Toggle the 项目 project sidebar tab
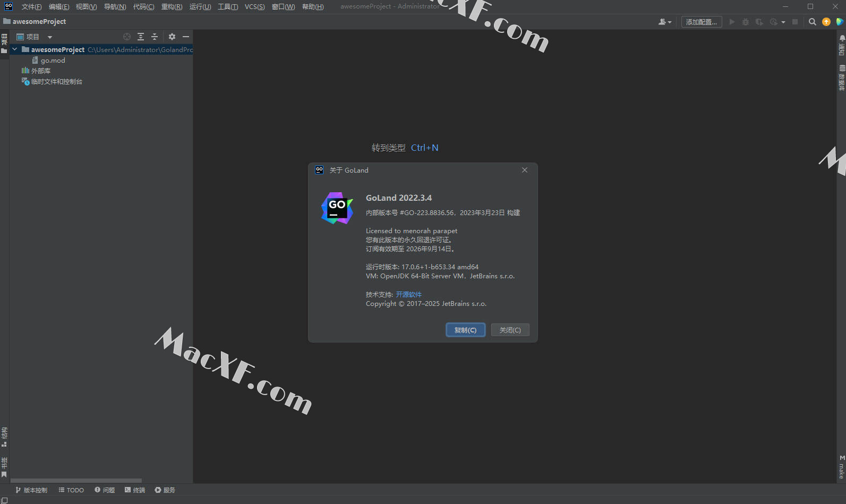 pyautogui.click(x=4, y=44)
